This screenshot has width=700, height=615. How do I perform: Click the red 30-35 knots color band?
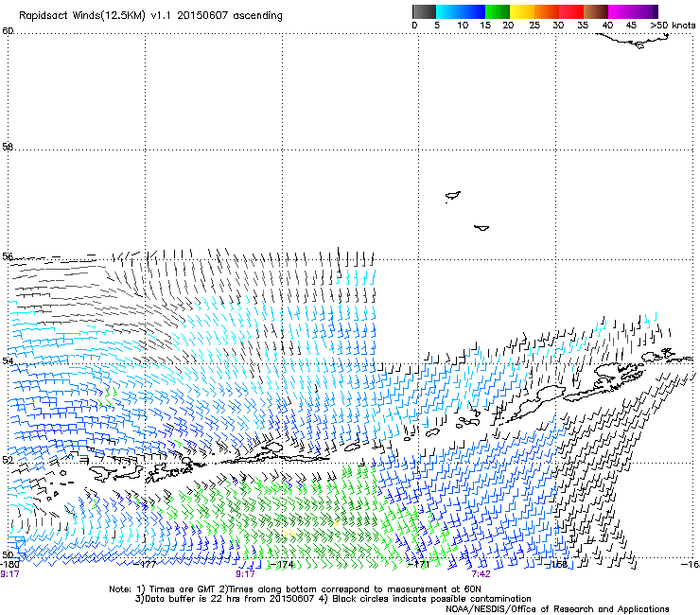pos(571,11)
